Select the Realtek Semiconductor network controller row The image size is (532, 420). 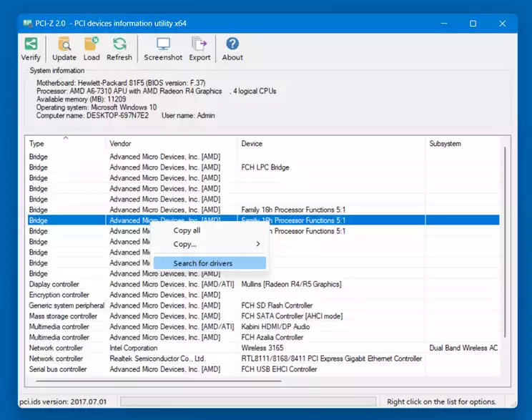coord(263,358)
